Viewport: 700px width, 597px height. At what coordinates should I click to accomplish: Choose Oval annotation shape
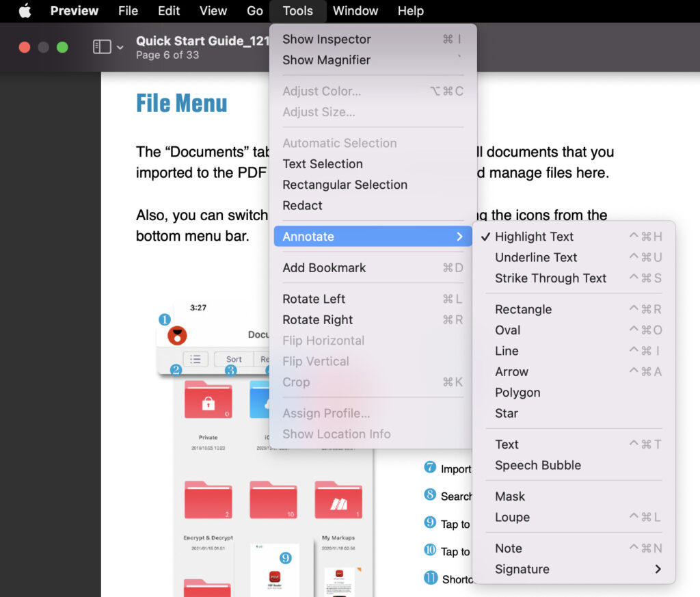tap(574, 330)
